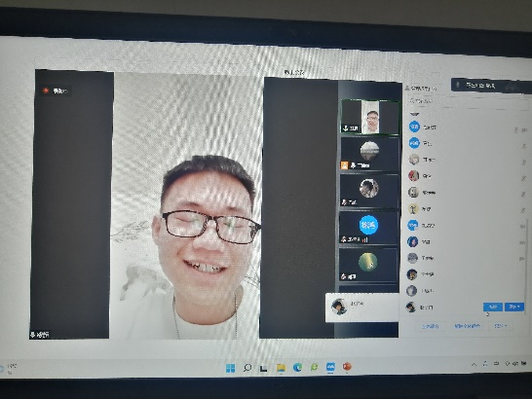
Task: Open blue more dropdown on last participant row
Action: pyautogui.click(x=514, y=307)
